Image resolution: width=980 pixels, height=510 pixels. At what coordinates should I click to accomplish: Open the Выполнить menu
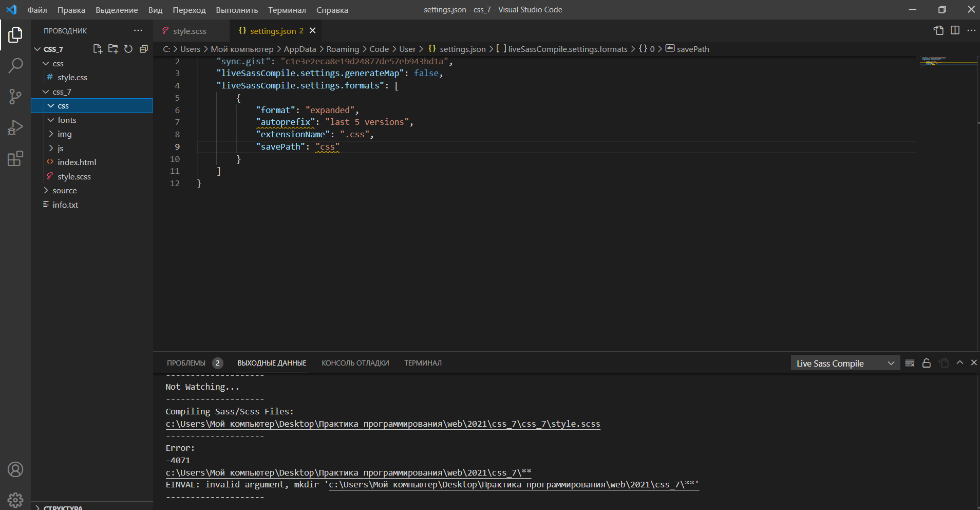237,10
